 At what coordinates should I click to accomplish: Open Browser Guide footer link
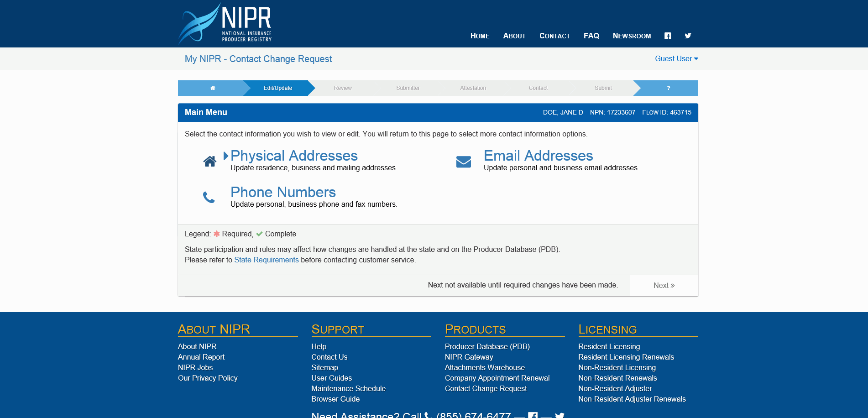point(335,399)
